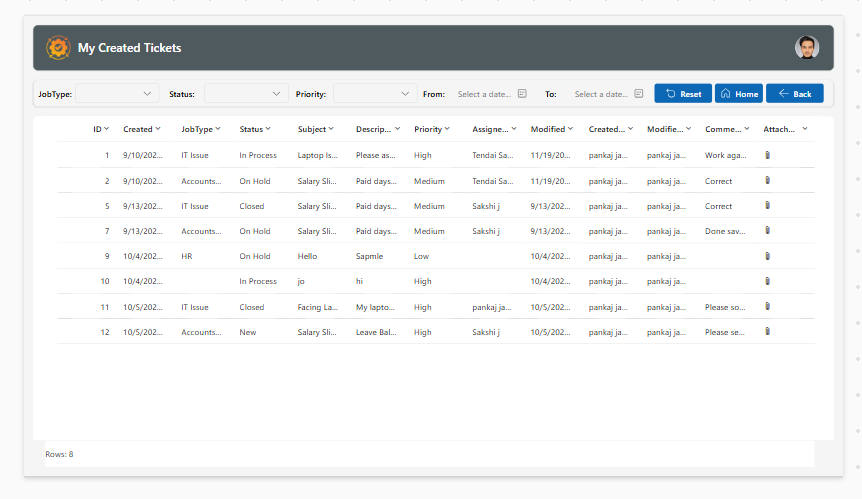Click the 'Rows: 8' footer text

[59, 454]
